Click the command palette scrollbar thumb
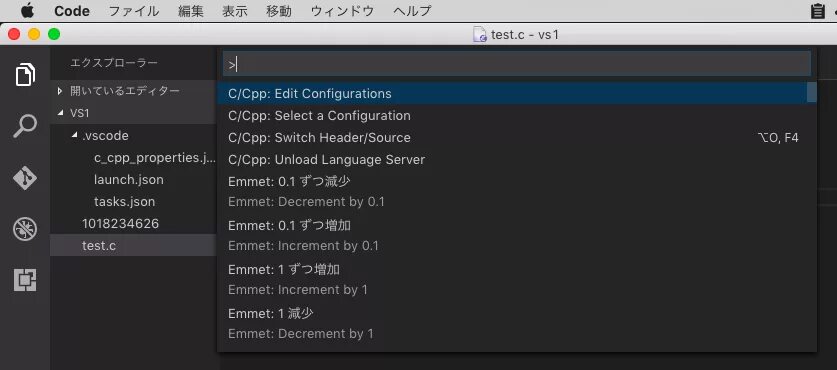Image resolution: width=837 pixels, height=370 pixels. 811,92
